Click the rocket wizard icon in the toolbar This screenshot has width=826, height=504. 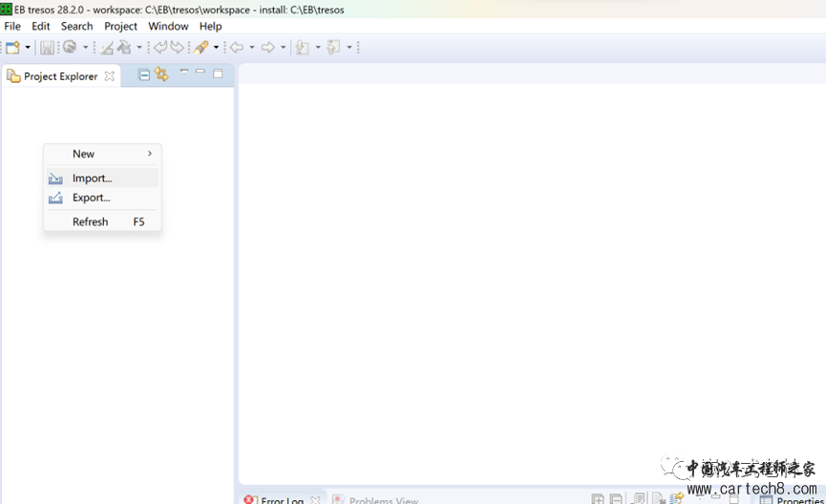pos(201,47)
